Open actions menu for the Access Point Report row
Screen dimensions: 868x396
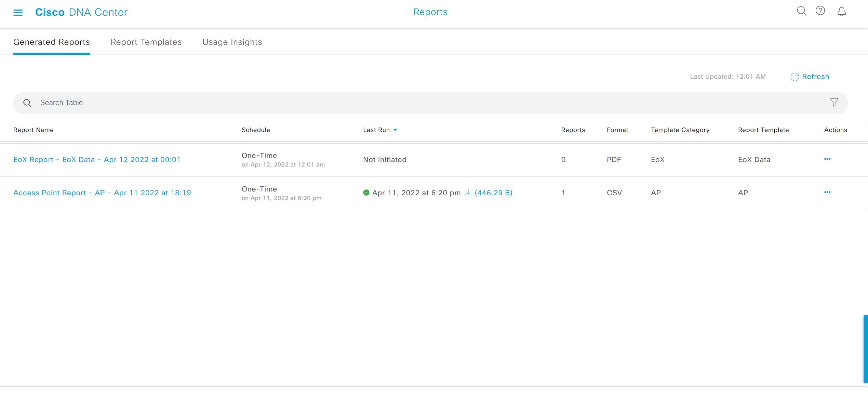(827, 192)
